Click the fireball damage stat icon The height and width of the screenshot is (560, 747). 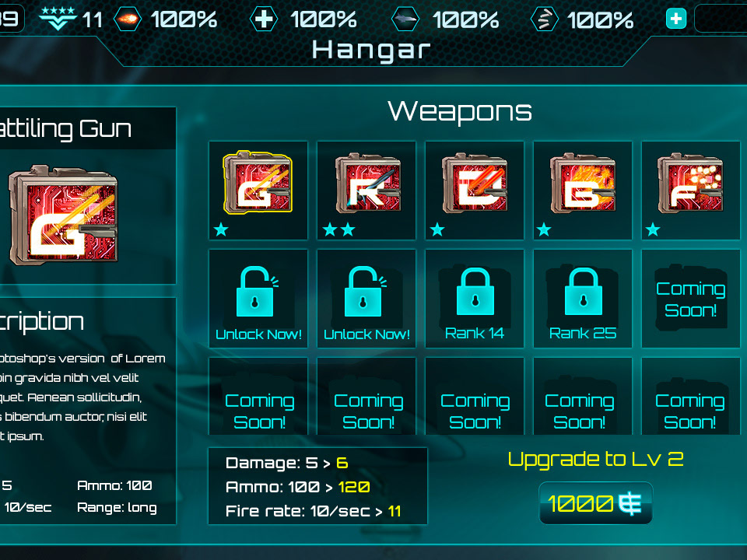[128, 19]
